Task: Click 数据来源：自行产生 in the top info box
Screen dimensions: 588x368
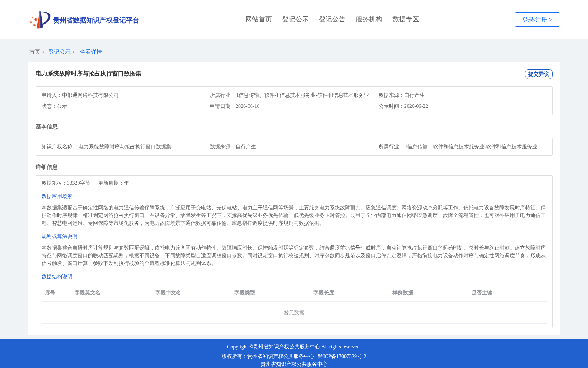Action: coord(402,95)
